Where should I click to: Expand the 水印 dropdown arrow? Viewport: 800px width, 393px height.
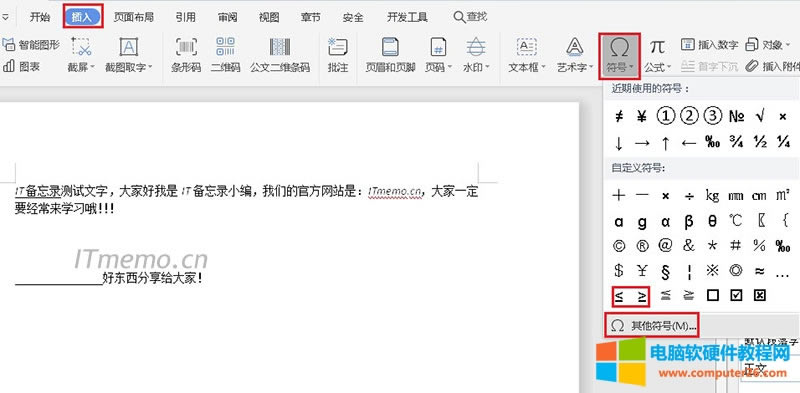(x=487, y=67)
